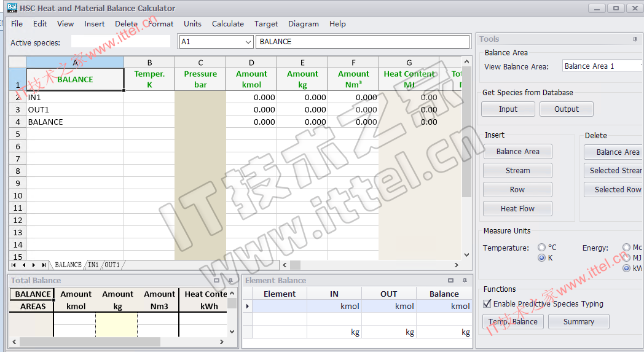Screen dimensions: 644x352
Task: Go to first sheet tab arrow
Action: (14, 265)
